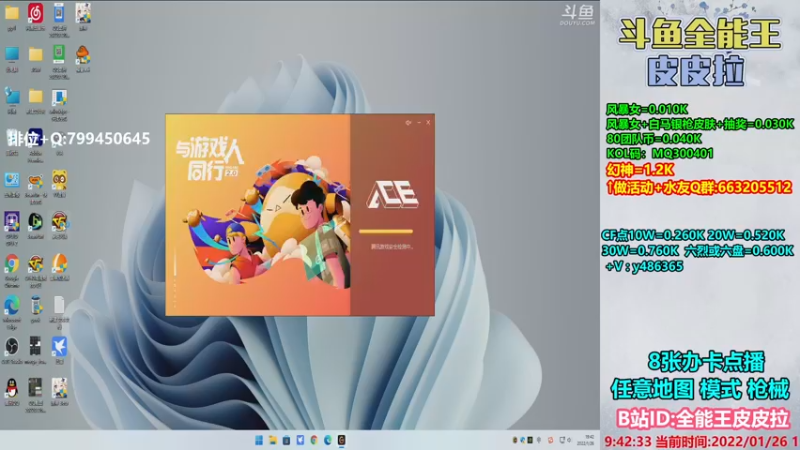Open the Crossfire shortcut beside Google Chrome
This screenshot has width=800, height=450.
tap(35, 264)
